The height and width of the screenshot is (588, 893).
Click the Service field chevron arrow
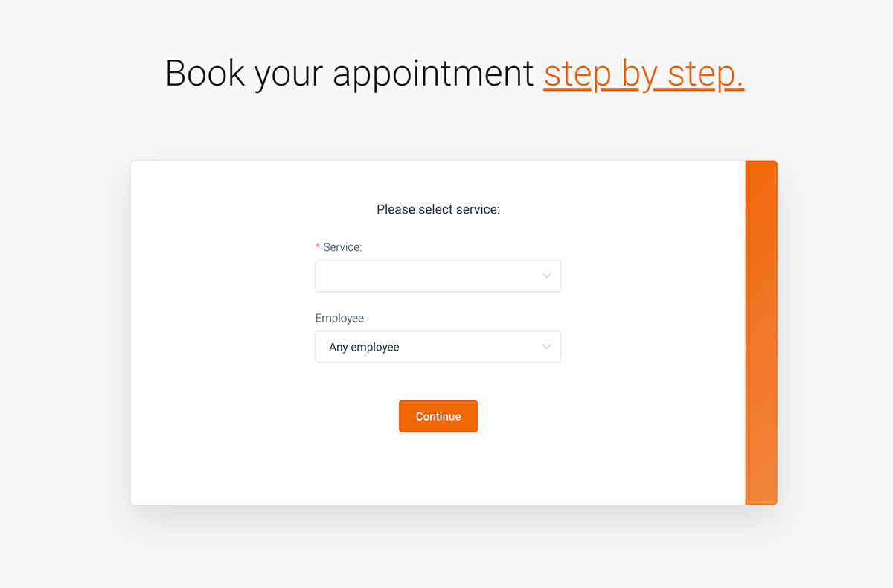coord(547,276)
